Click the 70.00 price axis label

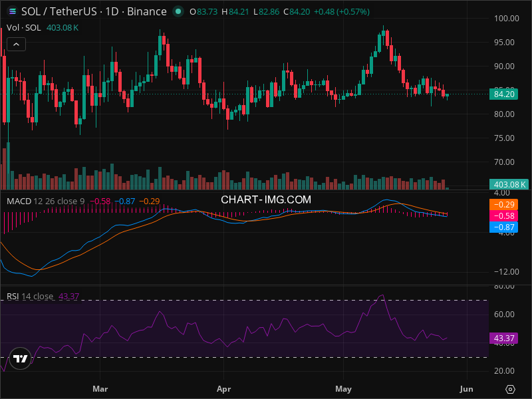point(504,162)
